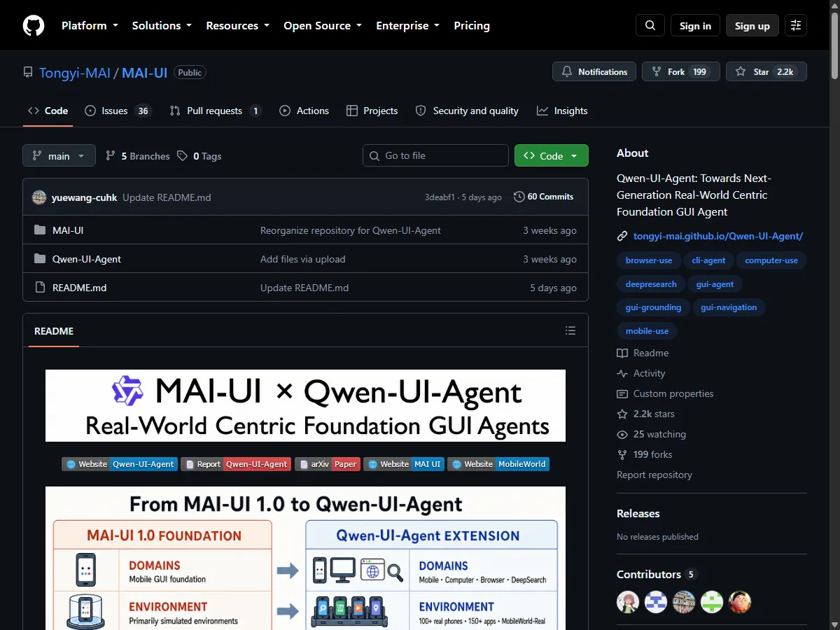Click the Sign up button
This screenshot has width=840, height=630.
pos(752,26)
